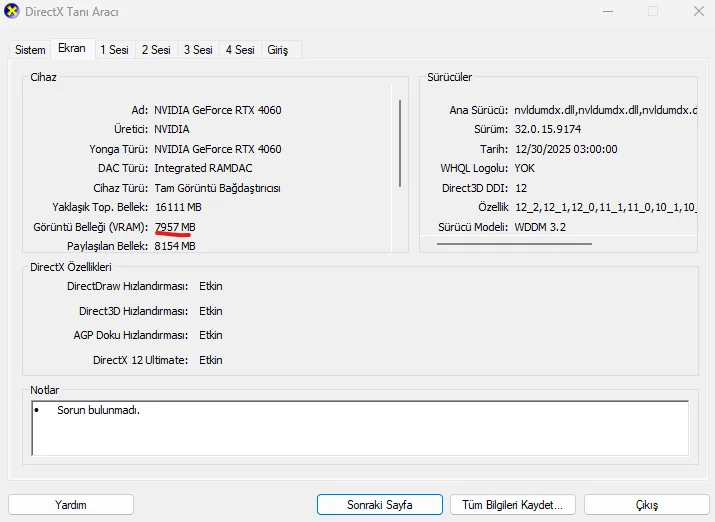Click the Sürücüler panel horizontal scrollbar
Viewport: 715px width, 522px height.
[514, 244]
